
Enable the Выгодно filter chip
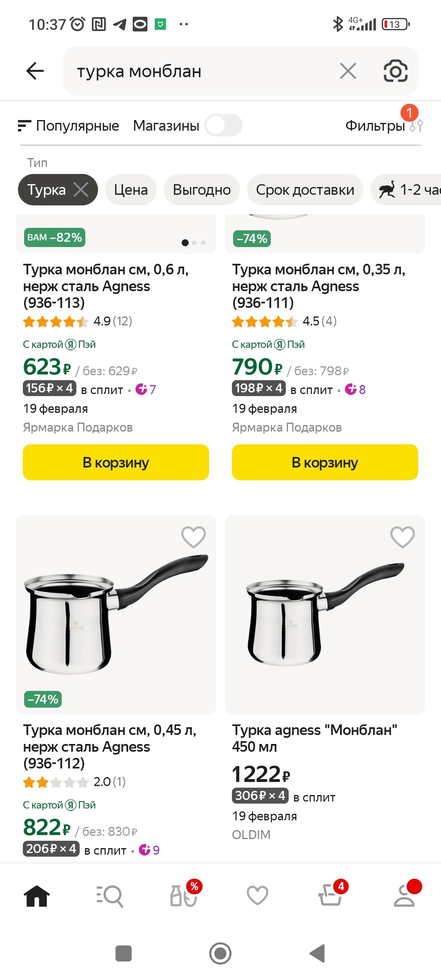point(202,189)
